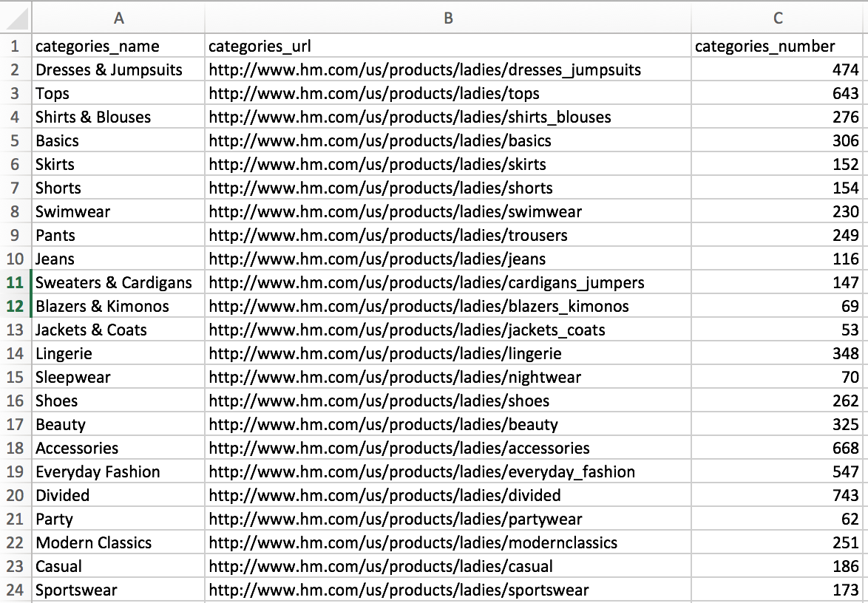The height and width of the screenshot is (603, 868).
Task: Click the ladies/nightwear URL cell
Action: click(448, 377)
